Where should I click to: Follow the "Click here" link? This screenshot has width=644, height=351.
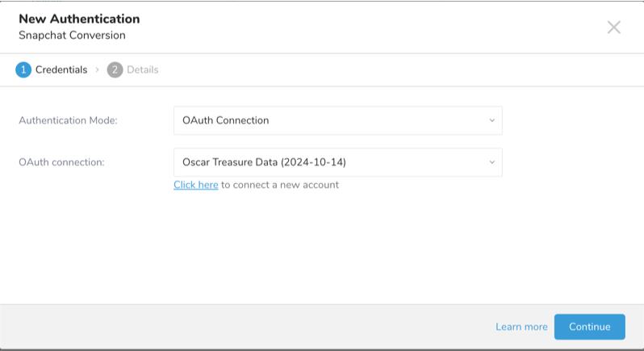tap(196, 185)
